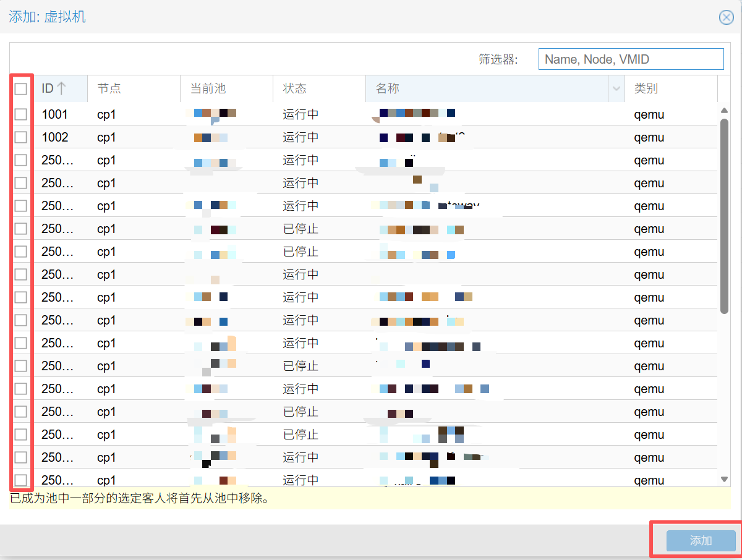Viewport: 742px width, 560px height.
Task: Click the 名称 column header label
Action: tap(388, 88)
